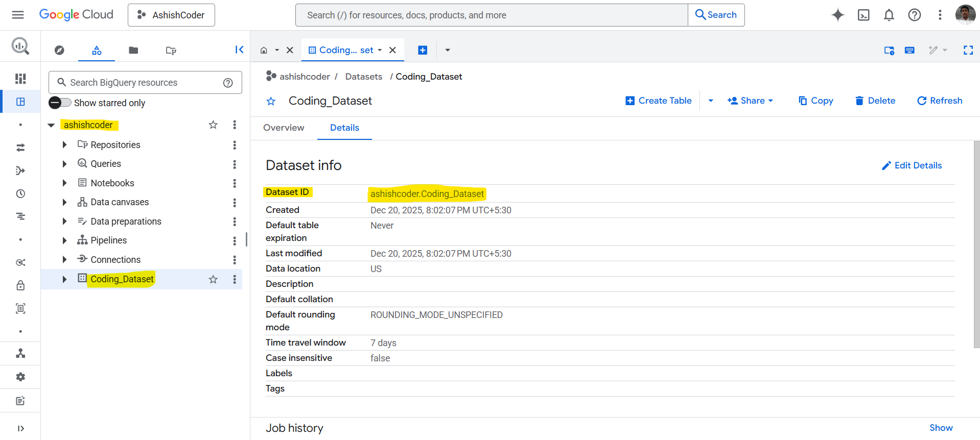Expand the Data preparations node
The image size is (980, 440).
(64, 221)
